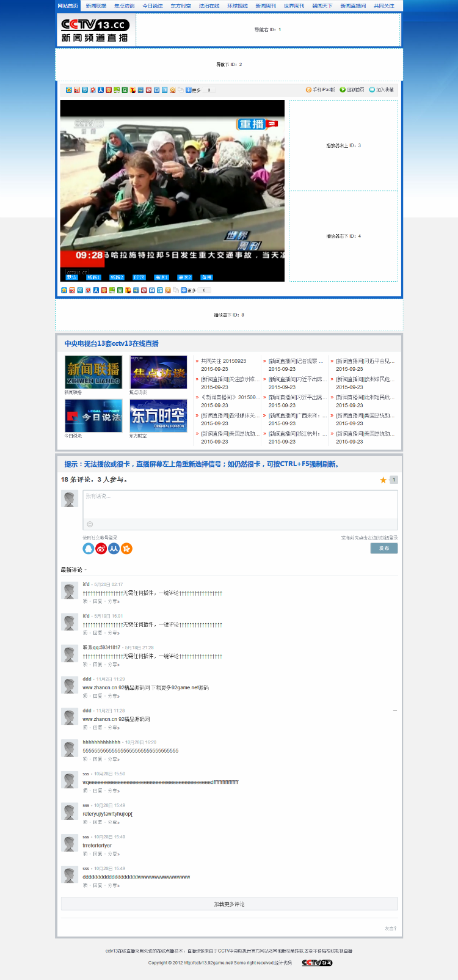
Task: Open 法治在线 nav tab
Action: [209, 5]
